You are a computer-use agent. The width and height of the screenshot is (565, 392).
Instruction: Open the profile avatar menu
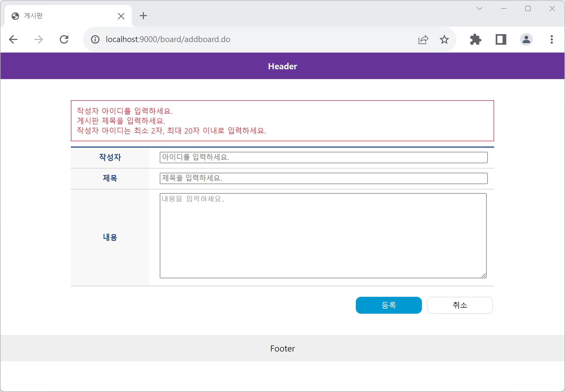[x=526, y=40]
